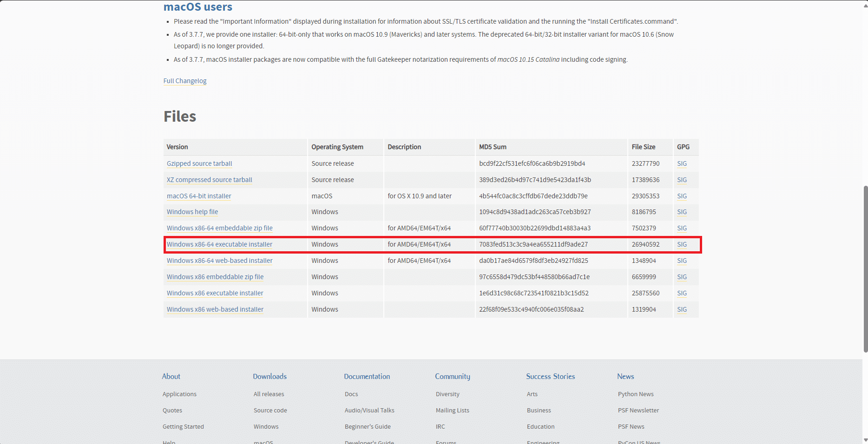The image size is (868, 444).
Task: Open the Documentation footer heading
Action: [x=367, y=376]
